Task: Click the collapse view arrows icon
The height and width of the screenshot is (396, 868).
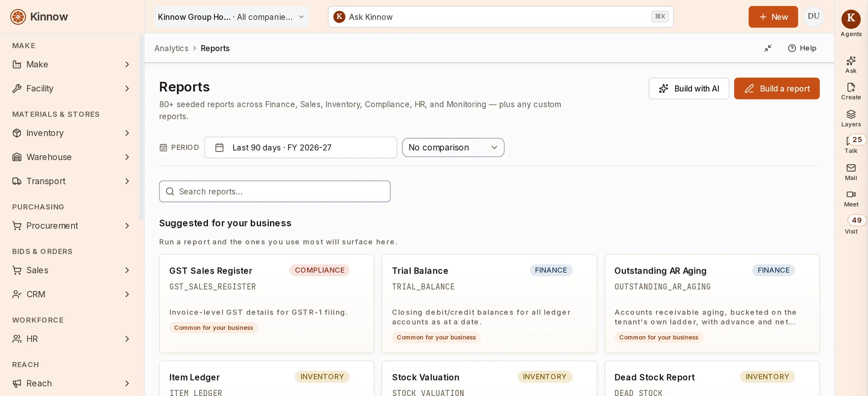Action: click(x=768, y=48)
